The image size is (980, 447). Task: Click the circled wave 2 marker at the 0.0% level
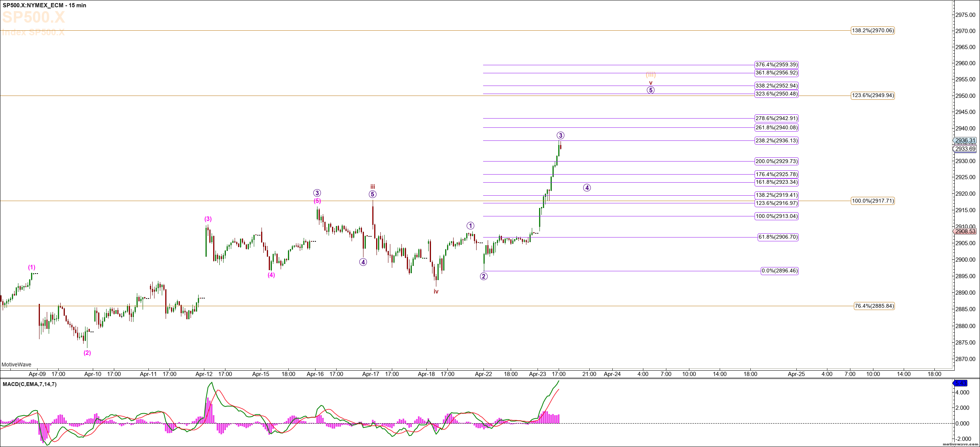point(484,276)
